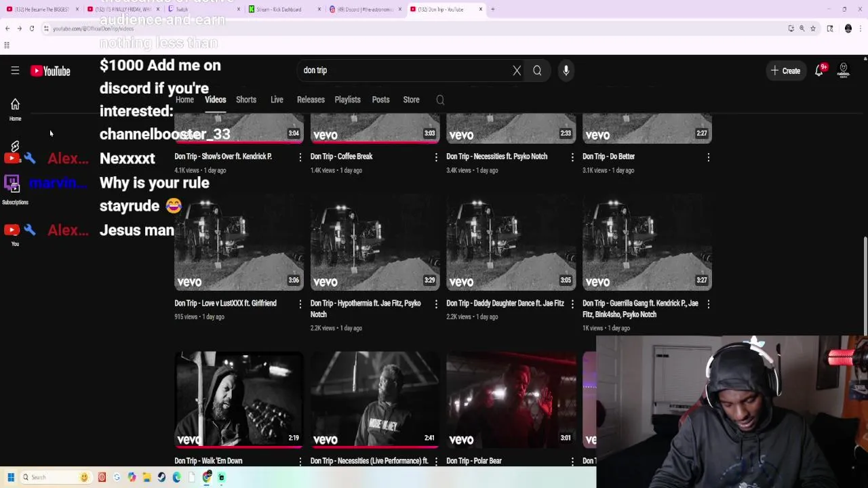Open title Don Trip - Necessities ft. Psyko Notch
868x488 pixels.
(496, 157)
